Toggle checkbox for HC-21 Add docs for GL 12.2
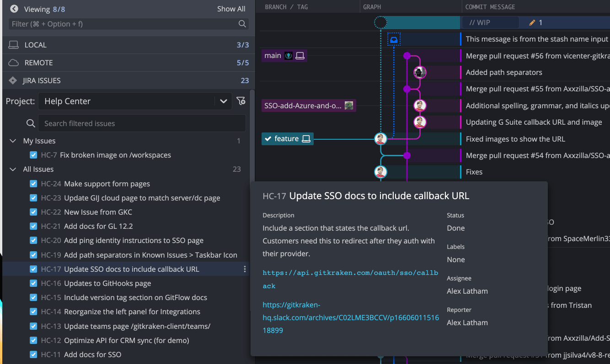Image resolution: width=610 pixels, height=364 pixels. point(33,226)
